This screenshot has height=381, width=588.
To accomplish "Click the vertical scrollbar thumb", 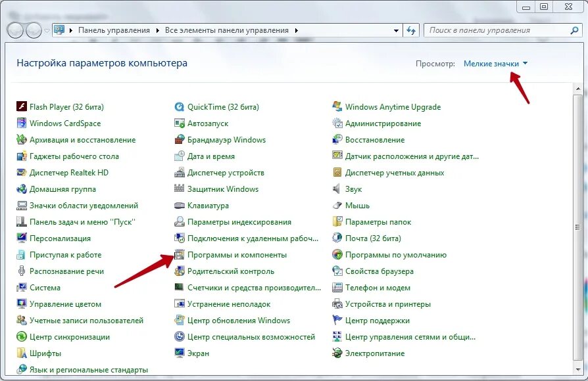I will pos(578,227).
